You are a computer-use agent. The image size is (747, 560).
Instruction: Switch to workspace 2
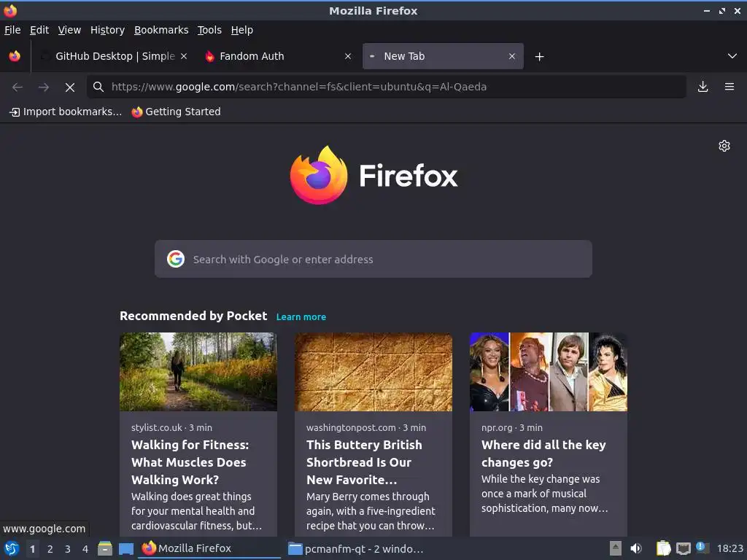click(x=50, y=549)
